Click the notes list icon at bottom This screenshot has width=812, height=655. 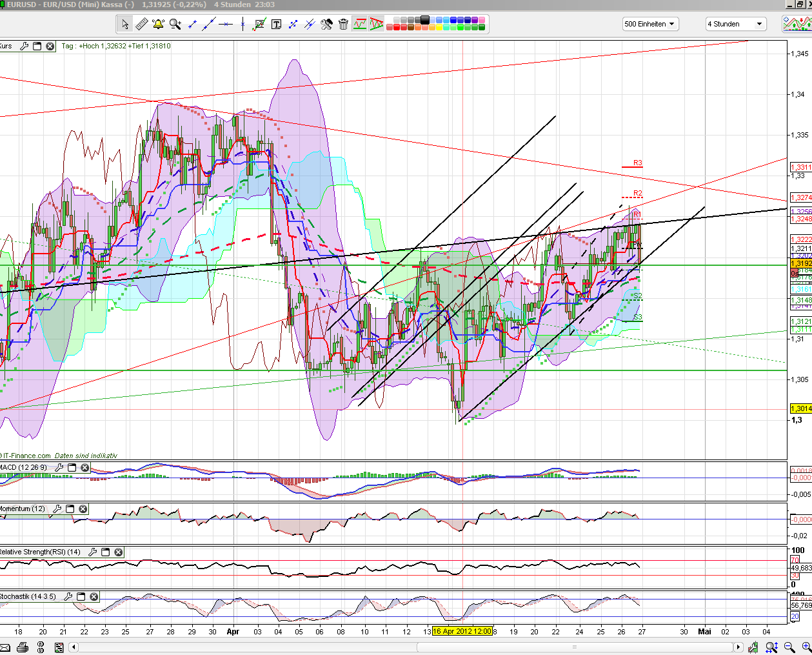point(59,647)
